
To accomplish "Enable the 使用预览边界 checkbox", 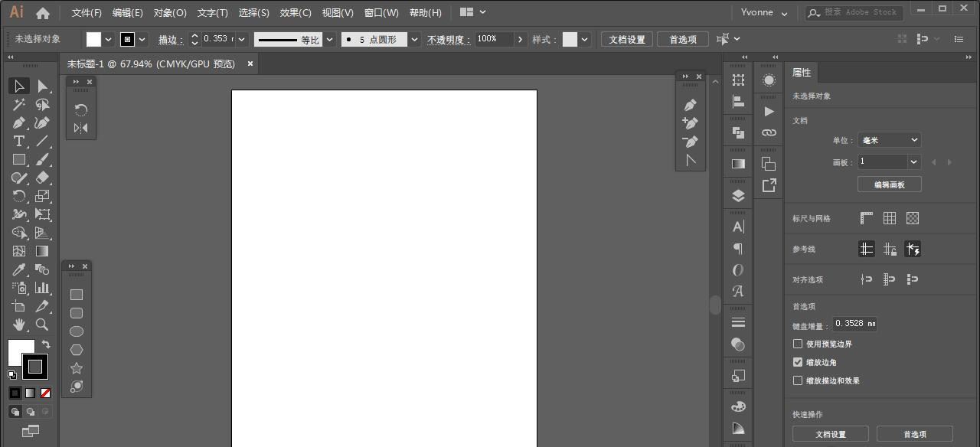I will click(x=797, y=344).
